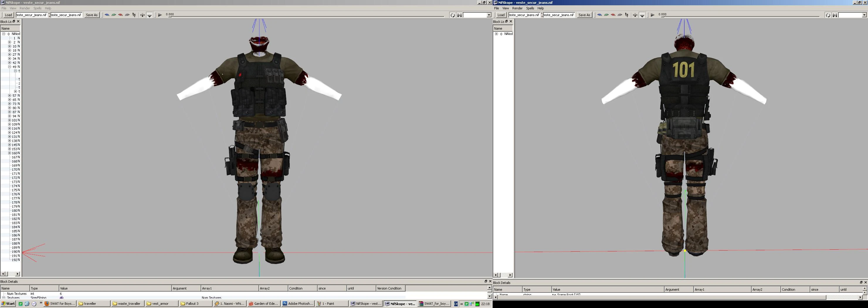The width and height of the screenshot is (868, 308).
Task: Click the center/flip view icon in right window toolbar
Action: pyautogui.click(x=635, y=15)
